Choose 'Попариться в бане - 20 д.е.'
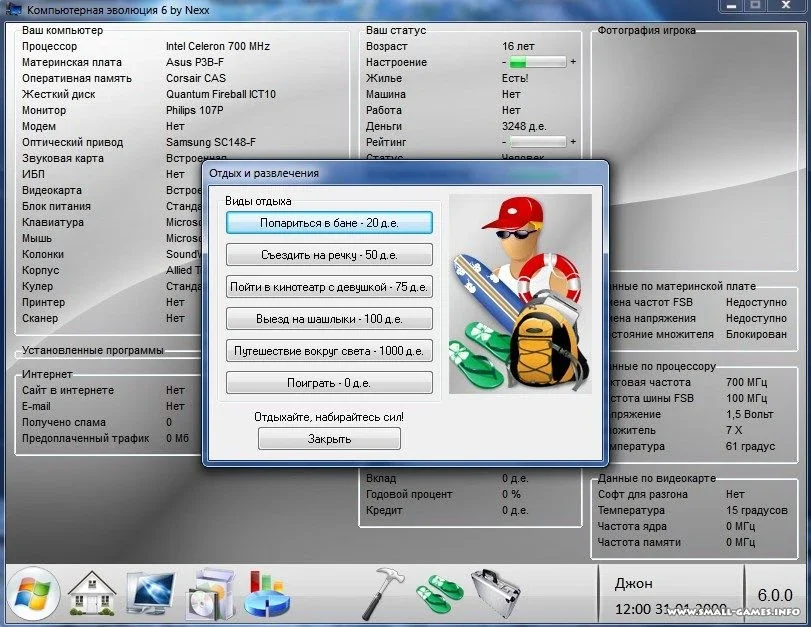Screen dimensions: 811x627 coord(329,223)
